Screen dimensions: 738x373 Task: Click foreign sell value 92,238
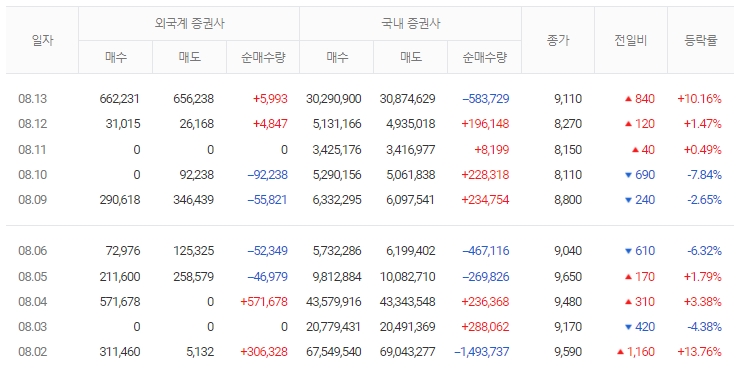pyautogui.click(x=197, y=175)
